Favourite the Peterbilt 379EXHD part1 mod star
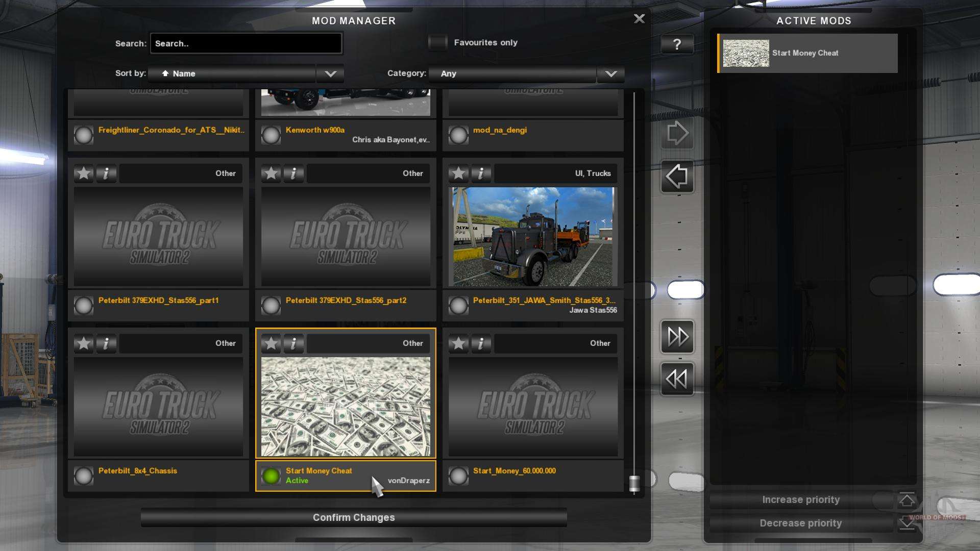Screen dimensions: 980x551 tap(84, 173)
